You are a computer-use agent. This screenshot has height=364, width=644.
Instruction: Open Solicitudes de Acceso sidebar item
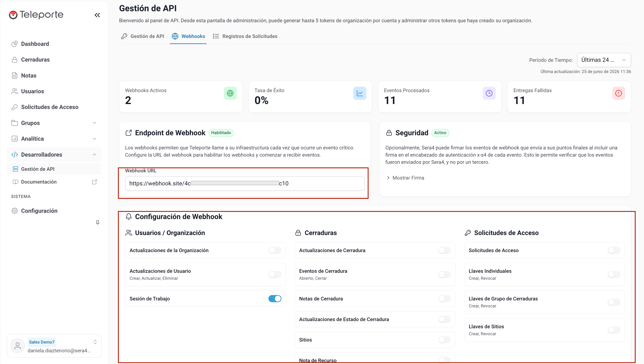pyautogui.click(x=50, y=107)
